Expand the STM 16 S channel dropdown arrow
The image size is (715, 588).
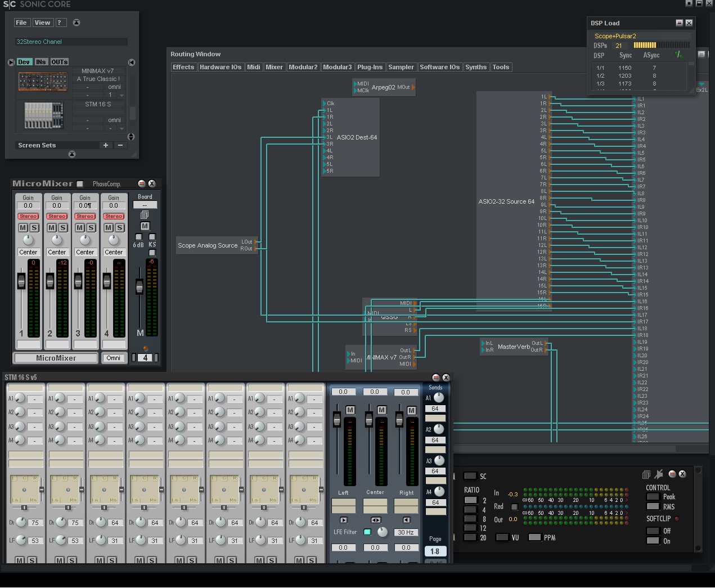122,128
